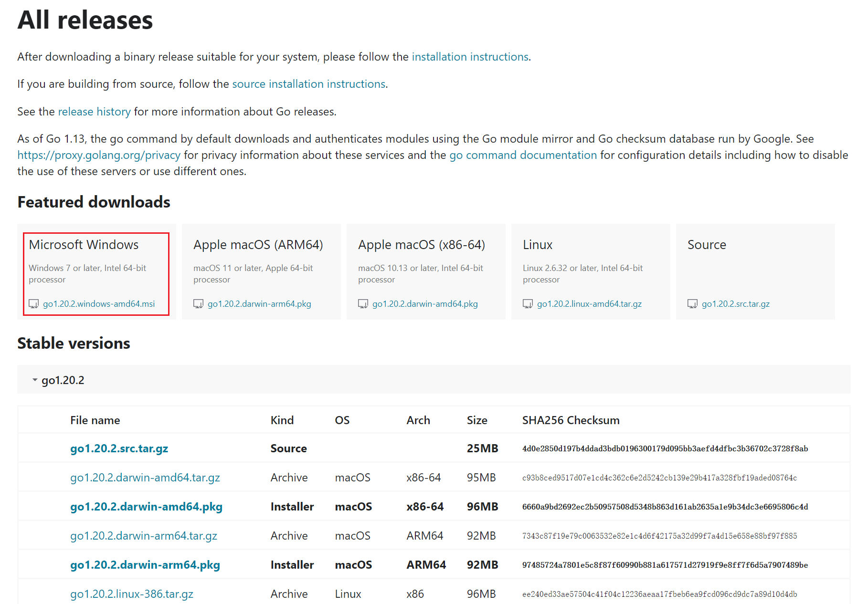
Task: Click download icon beside featured go1.20.2.src.tar.gz
Action: click(692, 304)
